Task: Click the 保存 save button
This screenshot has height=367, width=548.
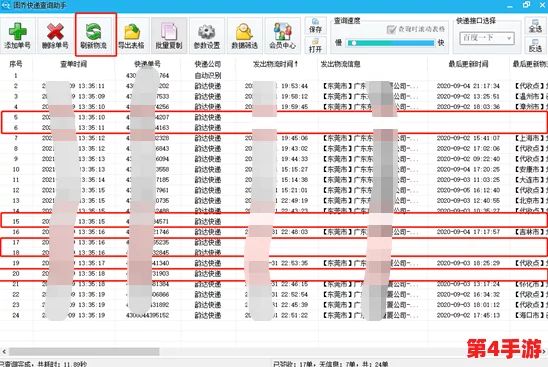Action: [x=315, y=26]
